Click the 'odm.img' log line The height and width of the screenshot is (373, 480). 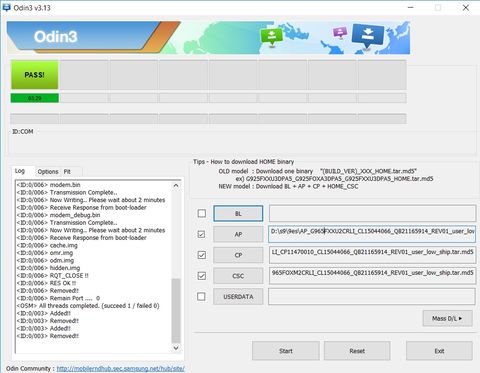pos(45,260)
